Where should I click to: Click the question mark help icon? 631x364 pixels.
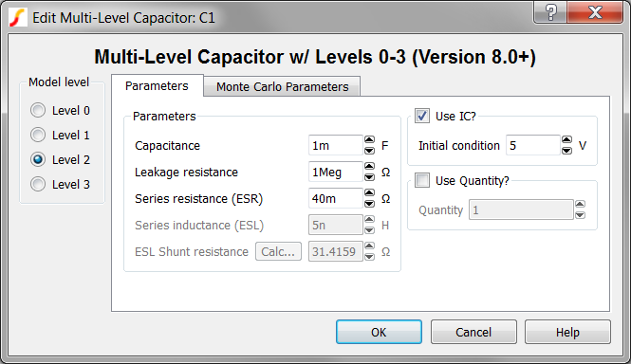point(550,12)
